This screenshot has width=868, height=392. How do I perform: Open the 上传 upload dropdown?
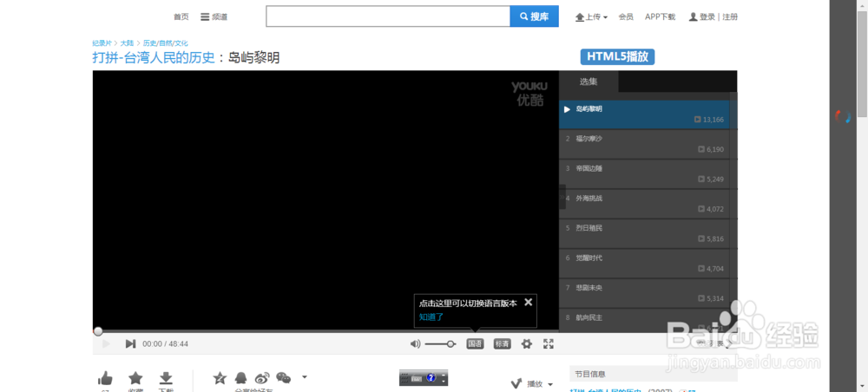pyautogui.click(x=591, y=17)
